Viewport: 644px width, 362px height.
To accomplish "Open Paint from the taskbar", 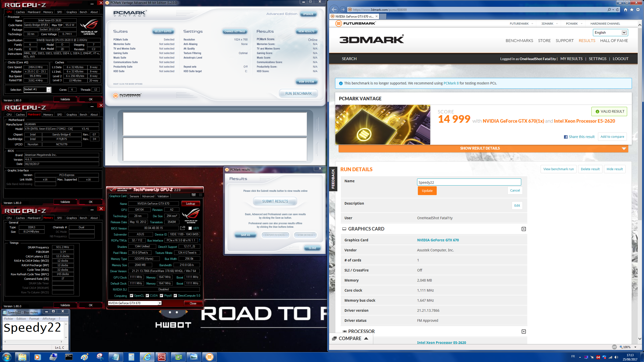I will [x=85, y=357].
